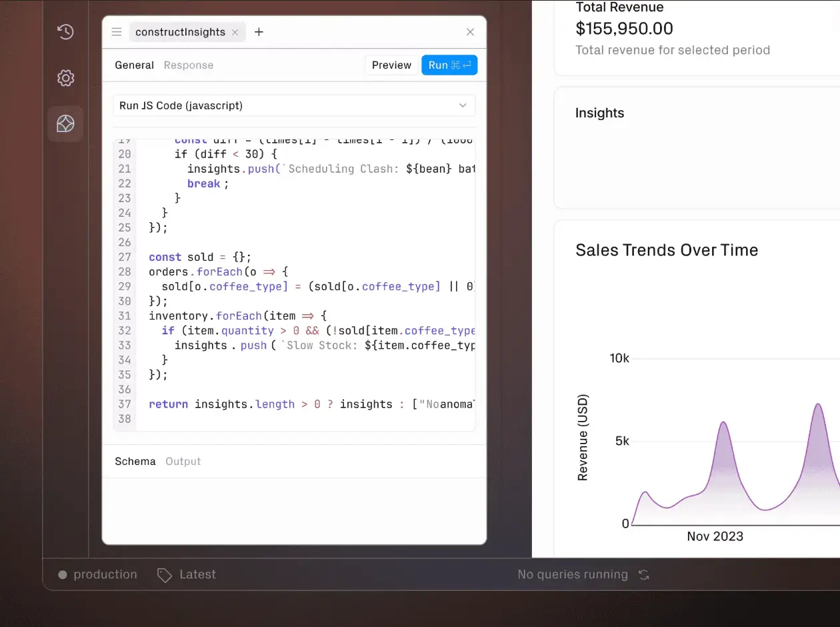Switch to the Output tab
840x627 pixels.
click(x=183, y=461)
